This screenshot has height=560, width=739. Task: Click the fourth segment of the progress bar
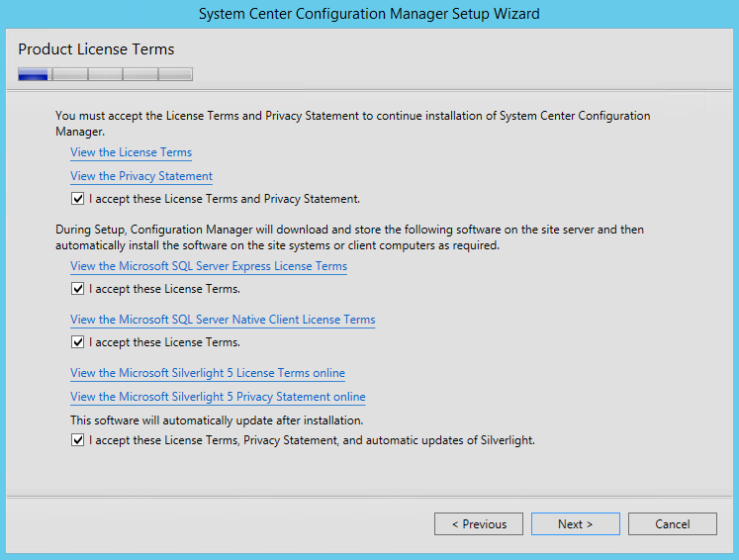(140, 74)
